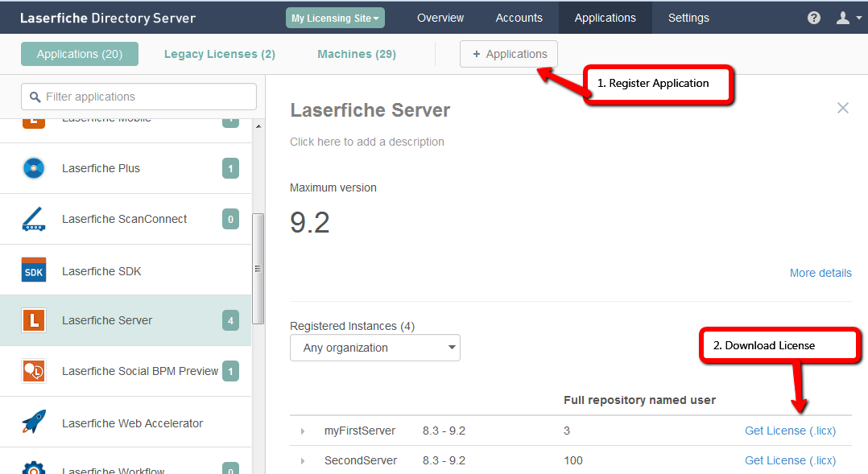Click the More details link
Viewport: 868px width, 474px height.
(820, 273)
